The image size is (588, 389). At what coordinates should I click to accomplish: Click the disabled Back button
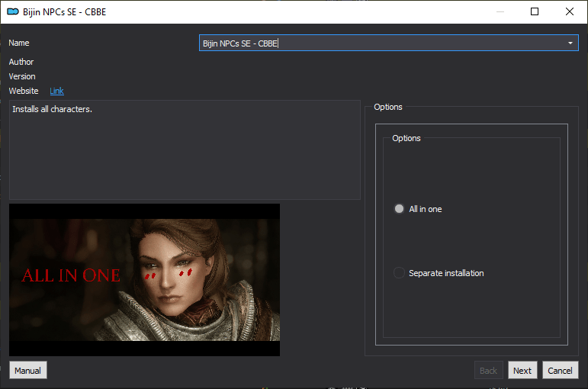pos(488,370)
